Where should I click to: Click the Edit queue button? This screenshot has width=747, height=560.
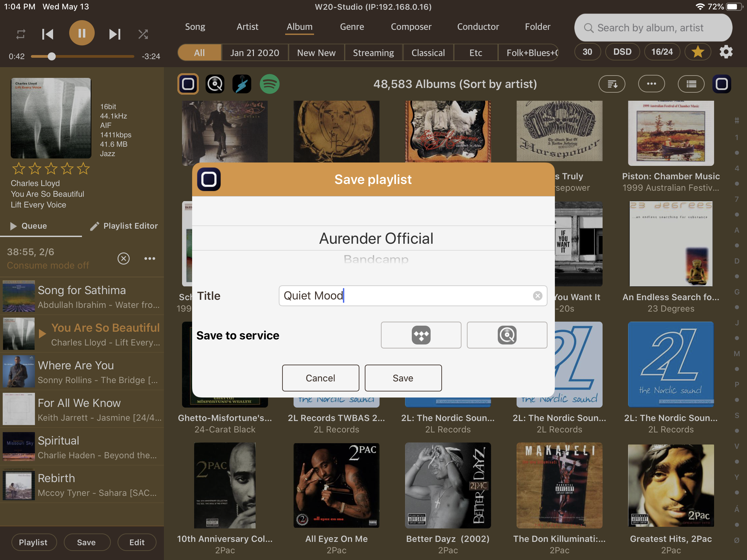137,542
